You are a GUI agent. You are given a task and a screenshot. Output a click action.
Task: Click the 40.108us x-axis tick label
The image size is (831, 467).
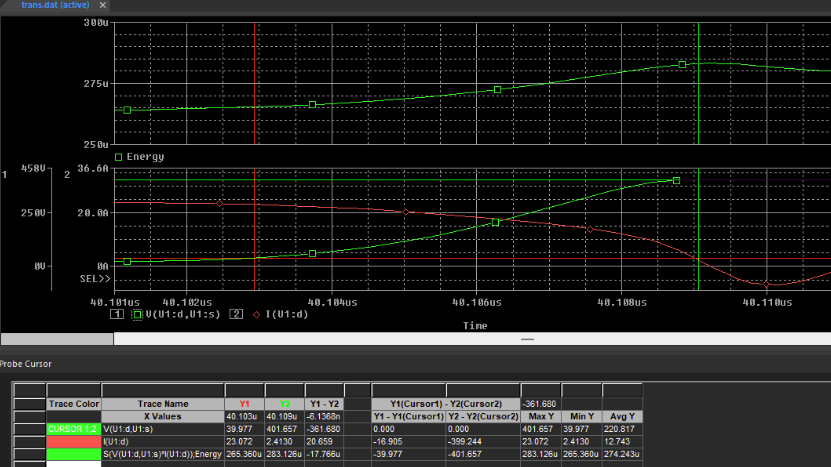click(622, 303)
